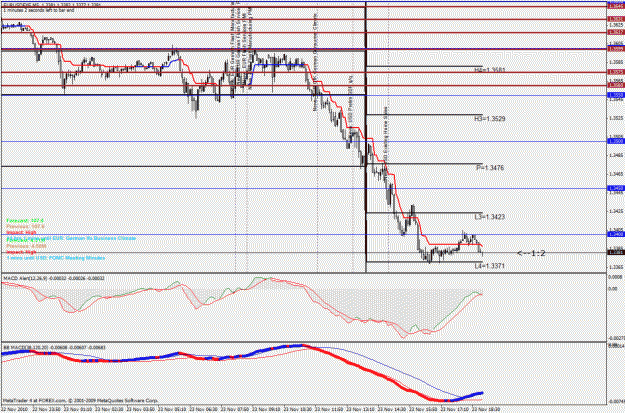
Task: Select the L3=1.3423 pivot label
Action: pos(489,217)
